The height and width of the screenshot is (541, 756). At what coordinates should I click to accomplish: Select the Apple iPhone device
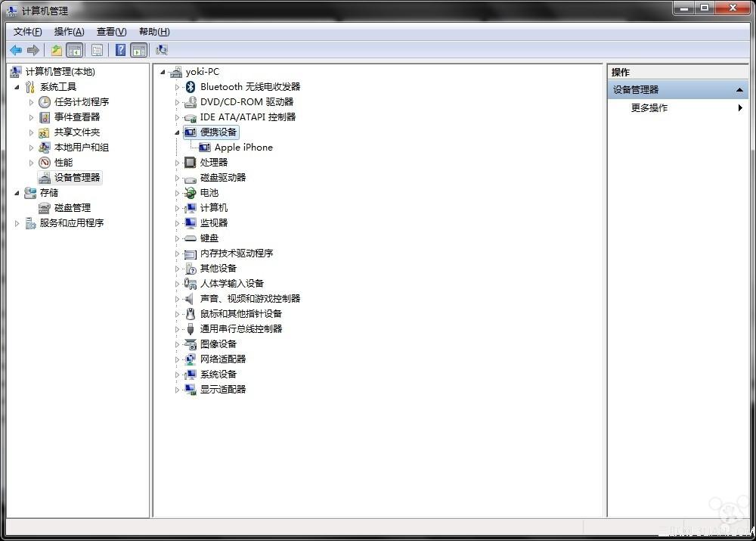coord(243,148)
